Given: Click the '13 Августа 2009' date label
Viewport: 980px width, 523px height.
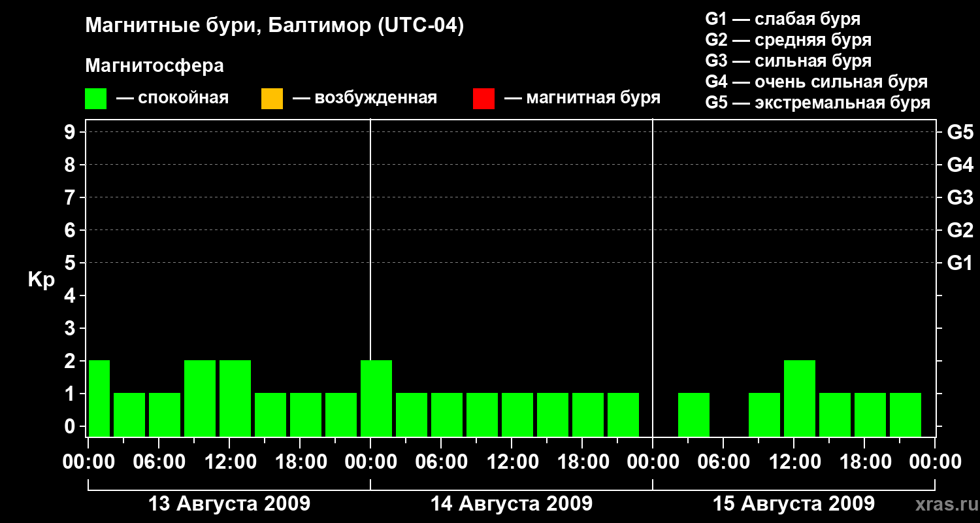Looking at the screenshot, I should 229,504.
